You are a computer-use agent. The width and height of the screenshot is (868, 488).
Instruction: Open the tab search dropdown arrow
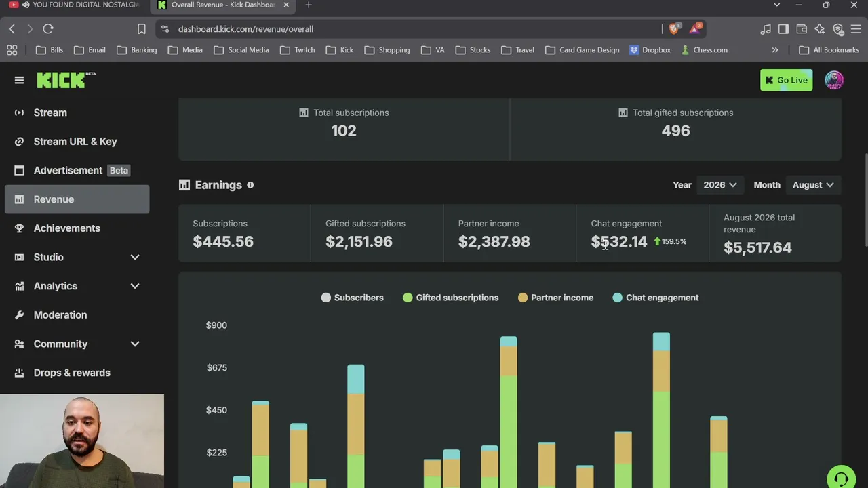point(776,5)
